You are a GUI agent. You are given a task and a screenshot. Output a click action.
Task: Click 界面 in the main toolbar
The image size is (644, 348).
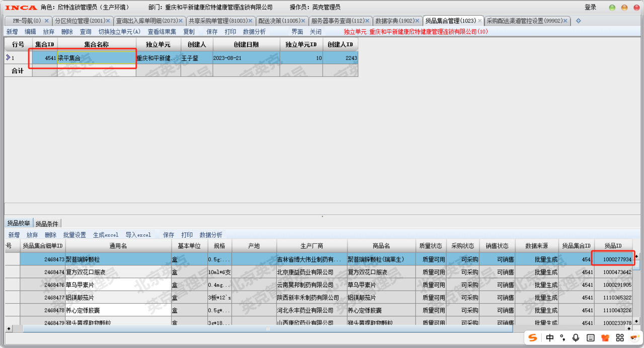(x=297, y=32)
